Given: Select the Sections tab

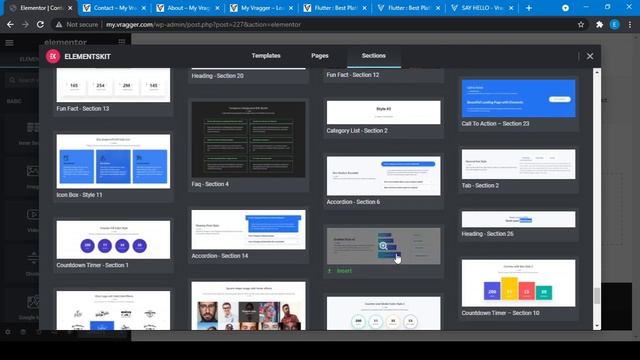Looking at the screenshot, I should tap(373, 56).
